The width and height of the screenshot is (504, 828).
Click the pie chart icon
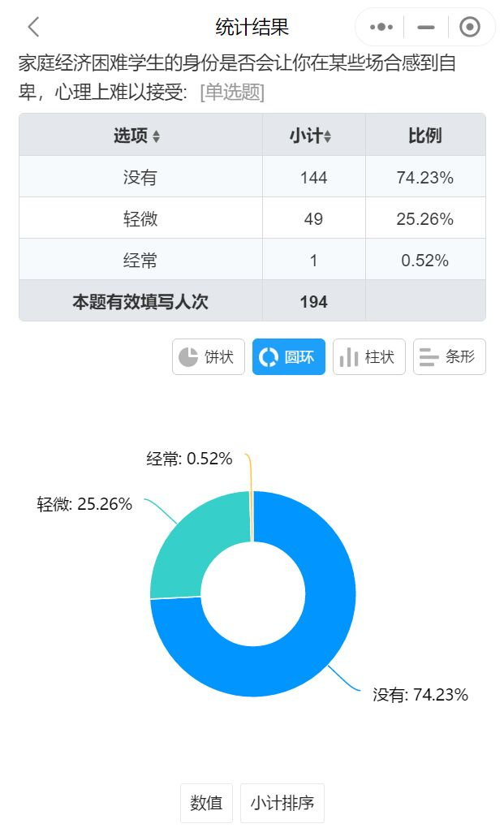point(188,357)
